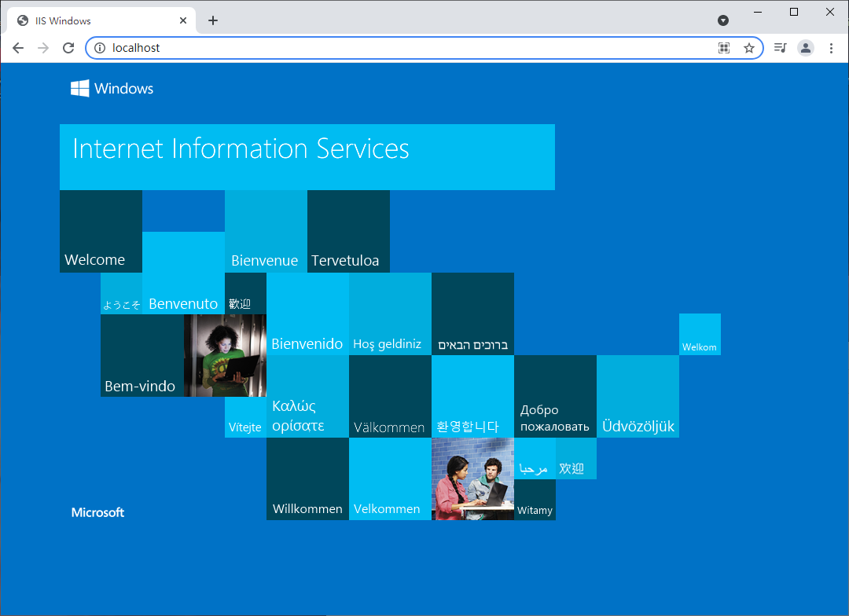The height and width of the screenshot is (616, 849).
Task: Click the 欢迎 tile
Action: coord(576,459)
